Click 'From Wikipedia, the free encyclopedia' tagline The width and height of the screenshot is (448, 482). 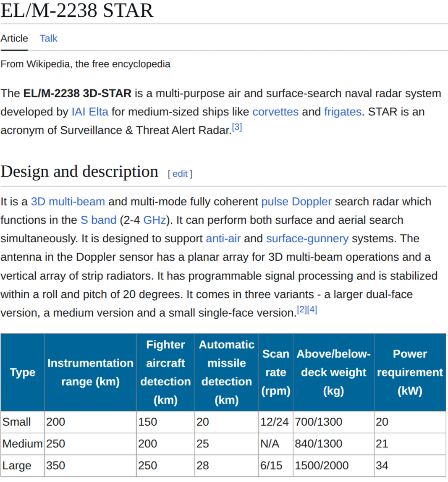(x=86, y=64)
